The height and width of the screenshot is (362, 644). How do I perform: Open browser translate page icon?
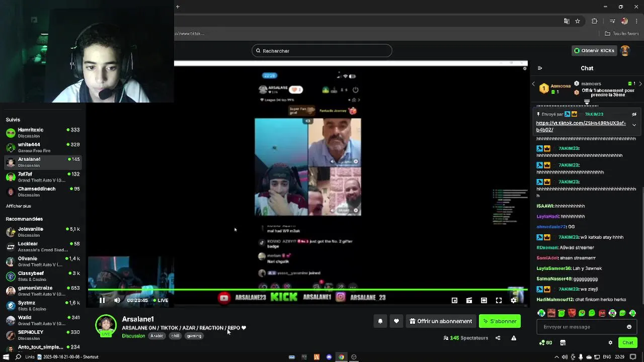click(567, 21)
